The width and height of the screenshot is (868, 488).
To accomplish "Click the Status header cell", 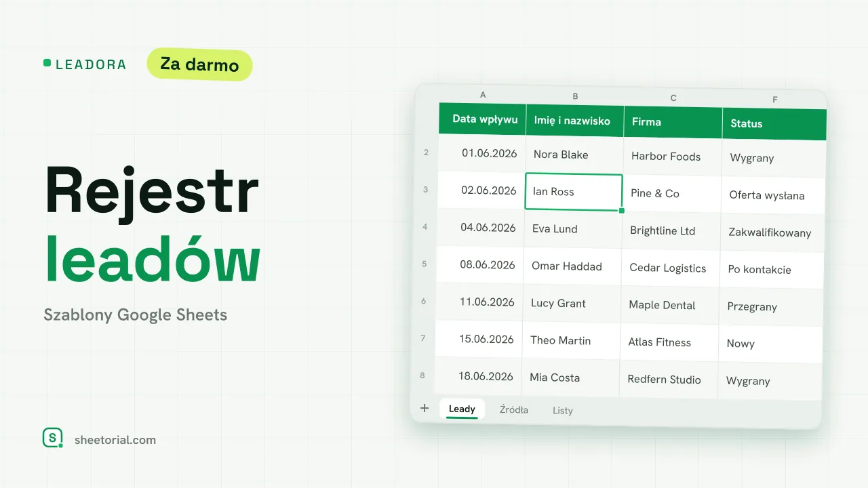I will [774, 124].
